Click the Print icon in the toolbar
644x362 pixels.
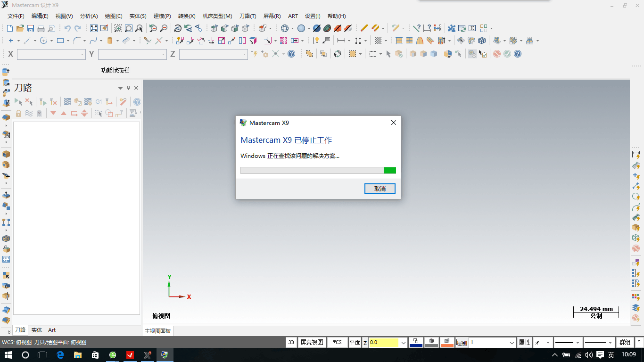[x=41, y=28]
